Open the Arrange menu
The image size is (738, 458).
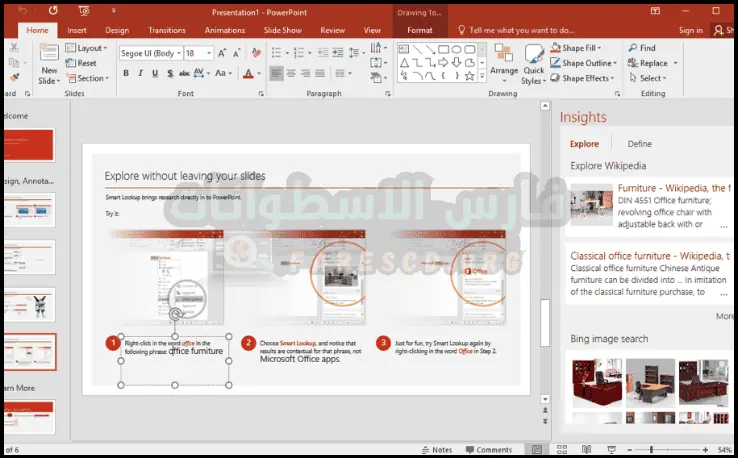click(x=504, y=64)
